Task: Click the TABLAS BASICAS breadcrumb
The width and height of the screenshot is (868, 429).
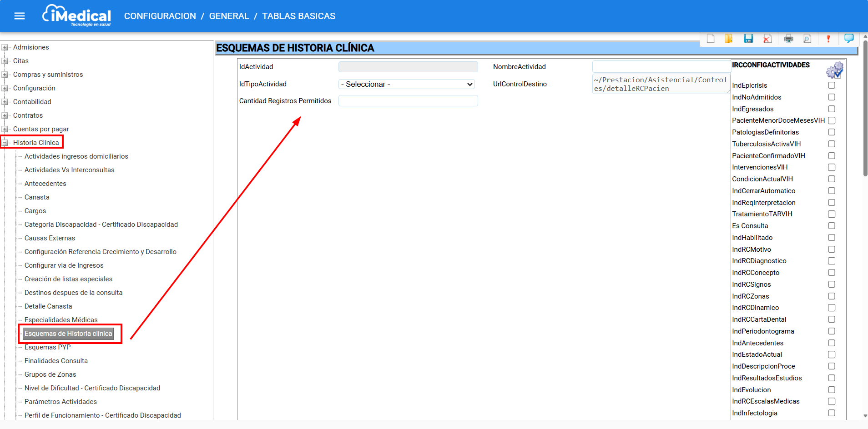Action: coord(298,16)
